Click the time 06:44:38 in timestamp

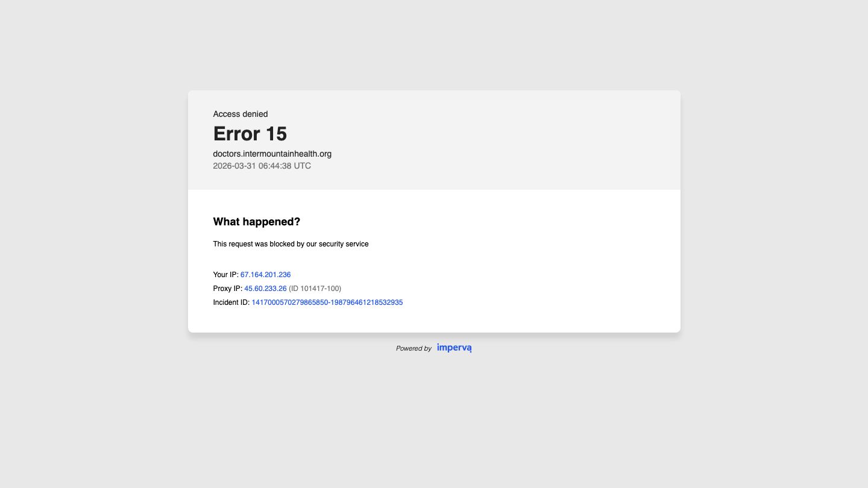[x=275, y=166]
